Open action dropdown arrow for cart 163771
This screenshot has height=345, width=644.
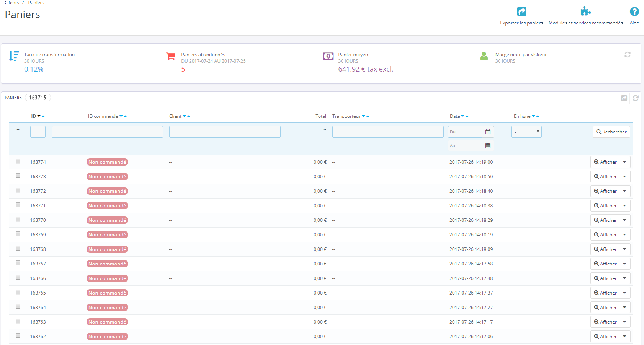click(x=625, y=206)
